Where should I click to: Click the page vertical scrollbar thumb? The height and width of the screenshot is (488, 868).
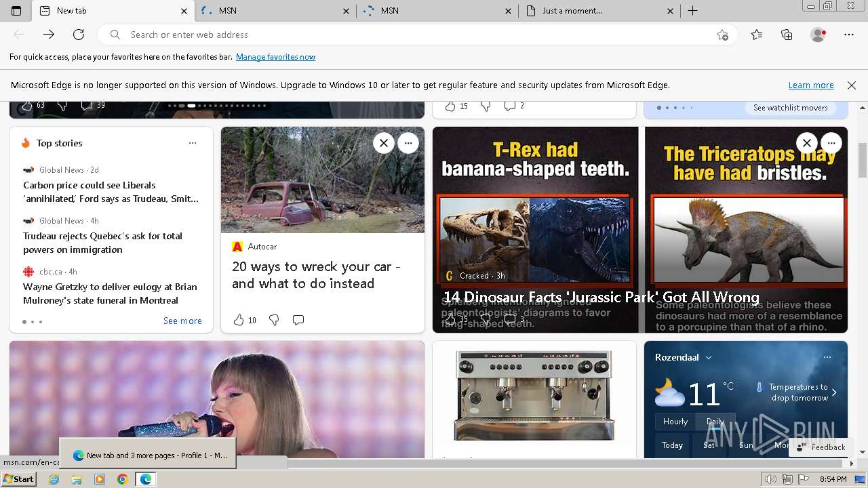pos(863,160)
